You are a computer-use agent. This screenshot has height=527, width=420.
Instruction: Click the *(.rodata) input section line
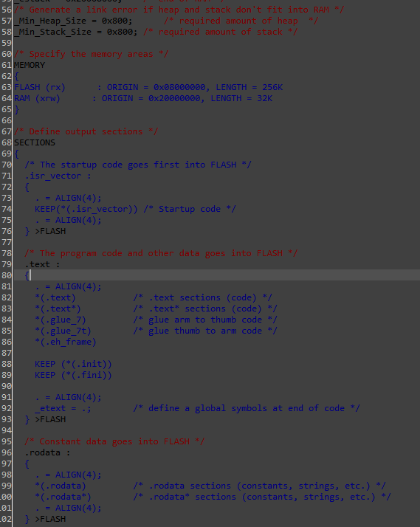coord(61,486)
